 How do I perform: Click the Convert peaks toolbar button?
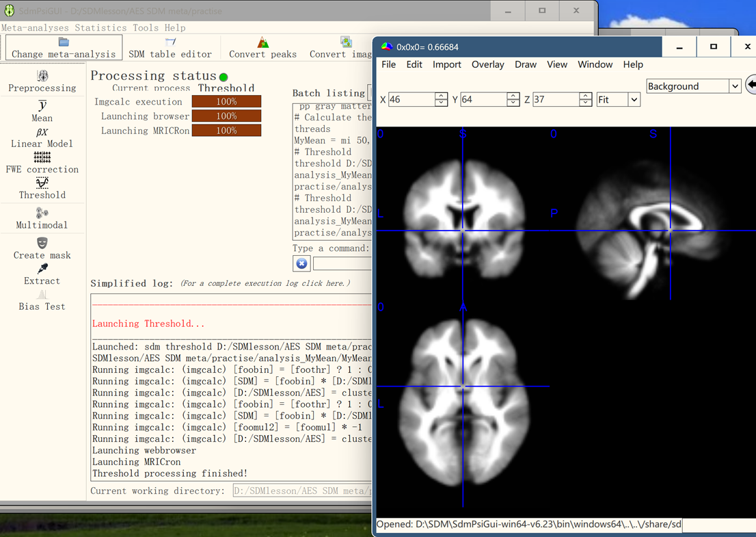[262, 48]
